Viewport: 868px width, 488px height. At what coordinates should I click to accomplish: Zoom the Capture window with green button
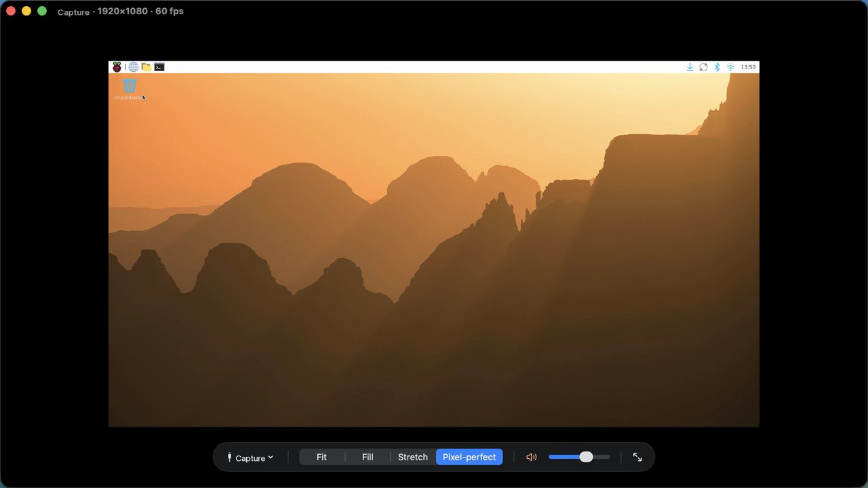pos(42,11)
